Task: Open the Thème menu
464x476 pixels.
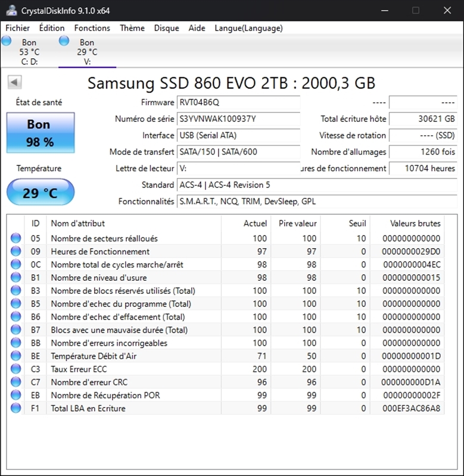Action: click(x=132, y=28)
